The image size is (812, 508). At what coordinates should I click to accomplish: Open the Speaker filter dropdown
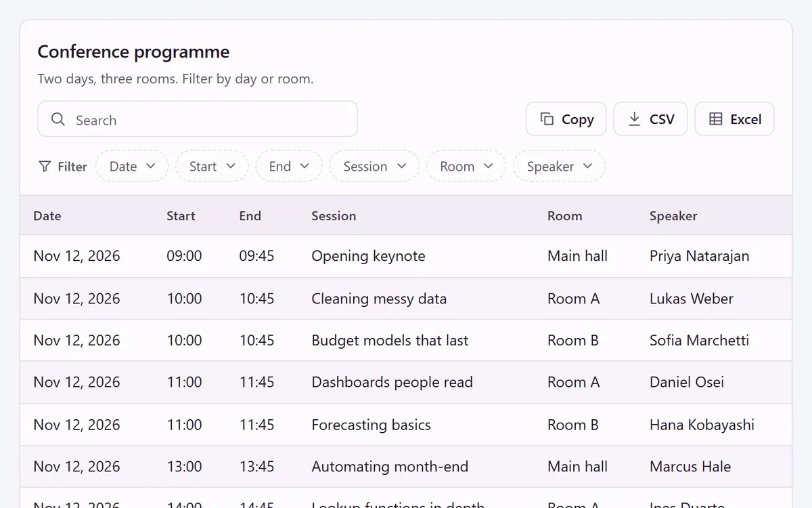tap(559, 166)
